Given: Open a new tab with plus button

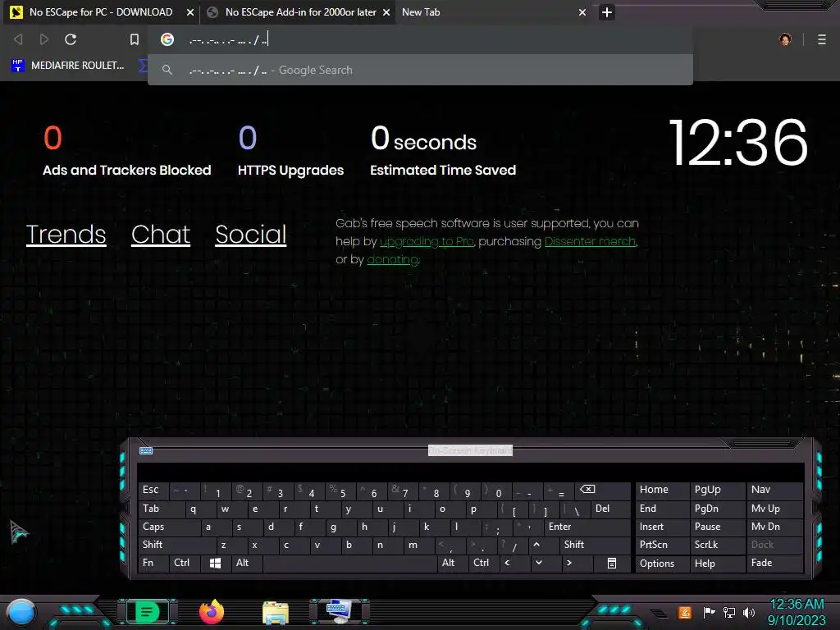Looking at the screenshot, I should pos(606,12).
